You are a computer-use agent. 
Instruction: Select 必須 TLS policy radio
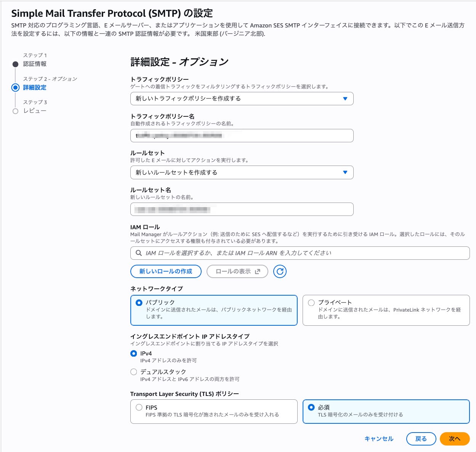[311, 407]
